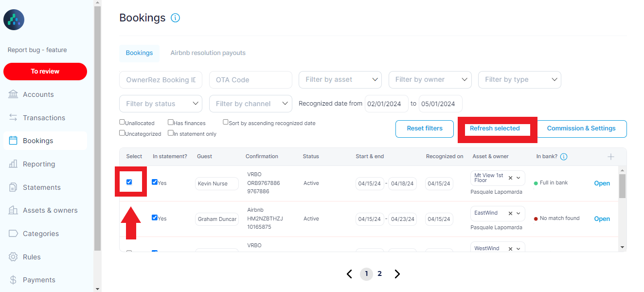
Task: Check Sort by ascending recognized date
Action: pyautogui.click(x=226, y=122)
